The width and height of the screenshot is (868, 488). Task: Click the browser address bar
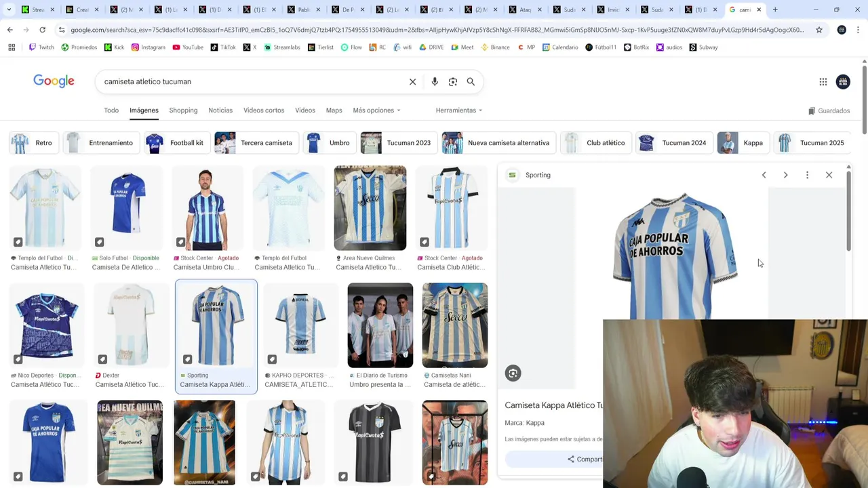(x=437, y=30)
